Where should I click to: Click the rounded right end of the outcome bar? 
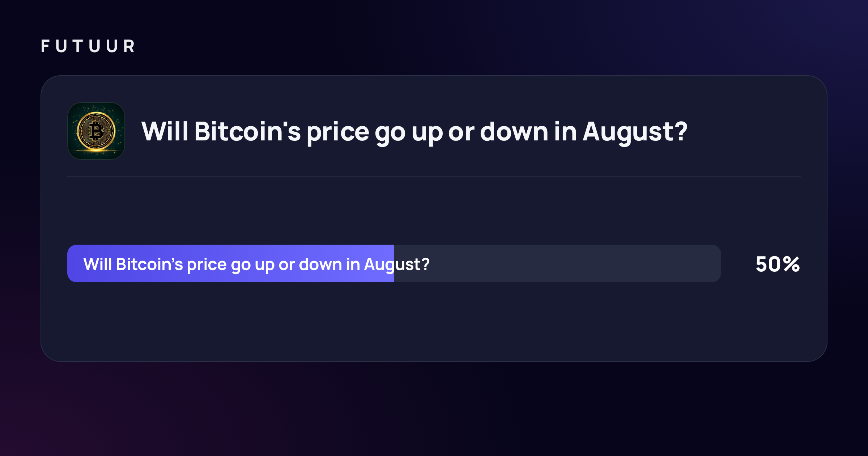[715, 263]
